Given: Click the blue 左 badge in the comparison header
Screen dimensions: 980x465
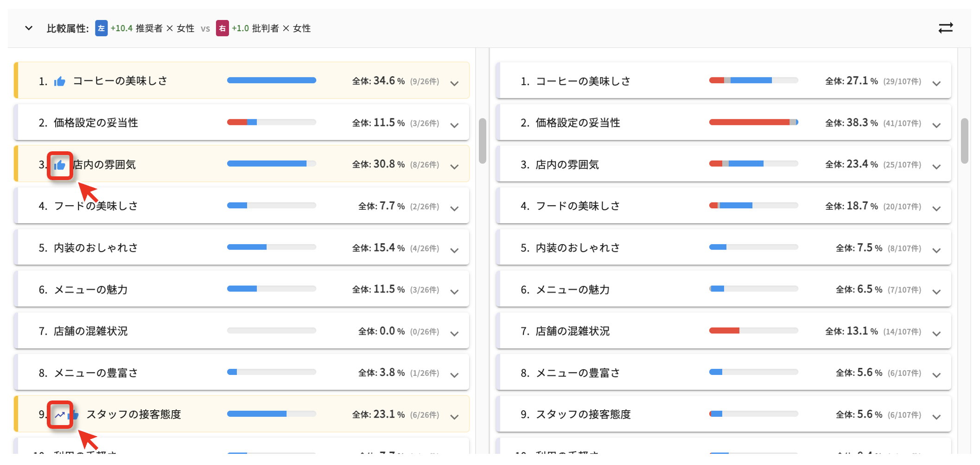Looking at the screenshot, I should click(101, 28).
